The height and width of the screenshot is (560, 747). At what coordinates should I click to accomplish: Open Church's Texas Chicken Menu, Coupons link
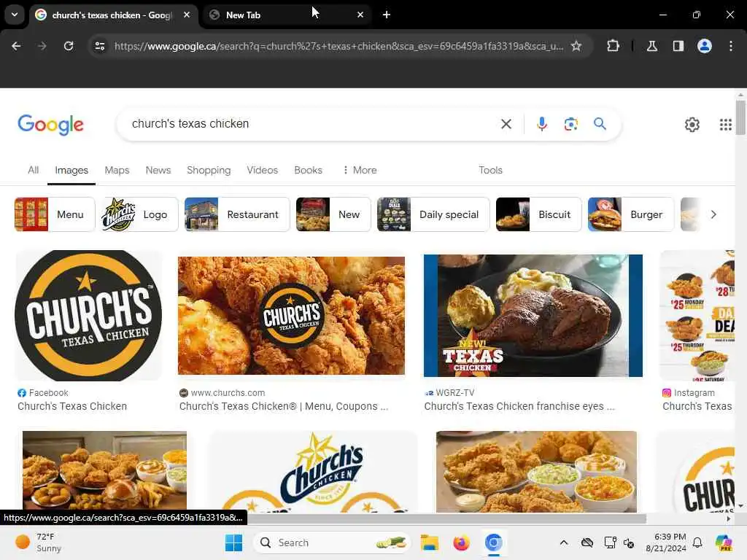click(284, 406)
